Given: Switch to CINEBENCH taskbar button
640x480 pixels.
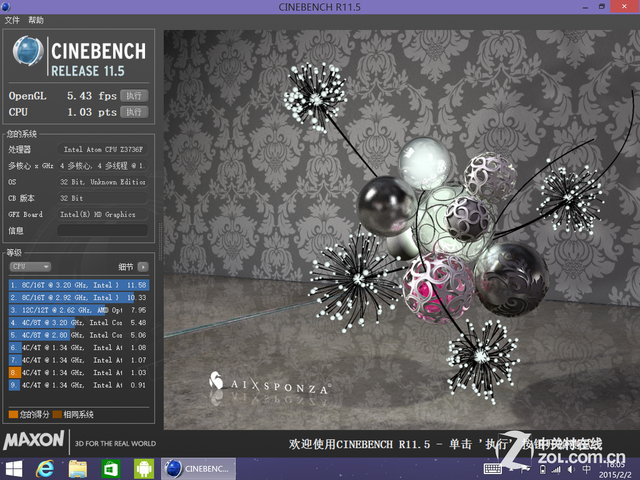Looking at the screenshot, I should (x=198, y=469).
